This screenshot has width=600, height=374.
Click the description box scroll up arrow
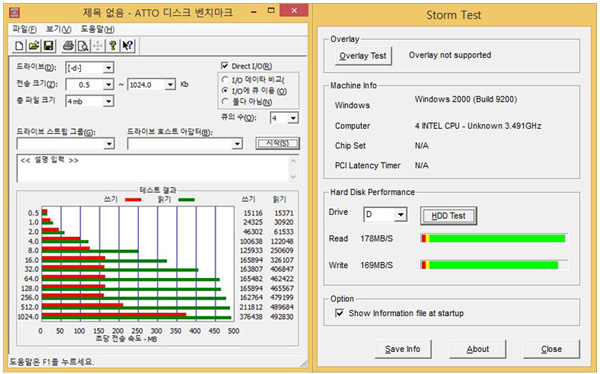tap(293, 161)
